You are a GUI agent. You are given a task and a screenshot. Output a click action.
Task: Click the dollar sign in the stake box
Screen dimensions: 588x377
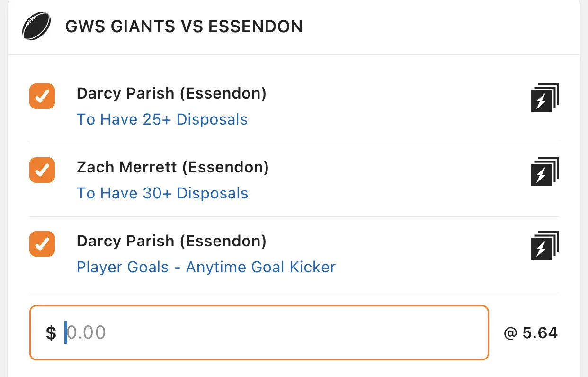(51, 333)
